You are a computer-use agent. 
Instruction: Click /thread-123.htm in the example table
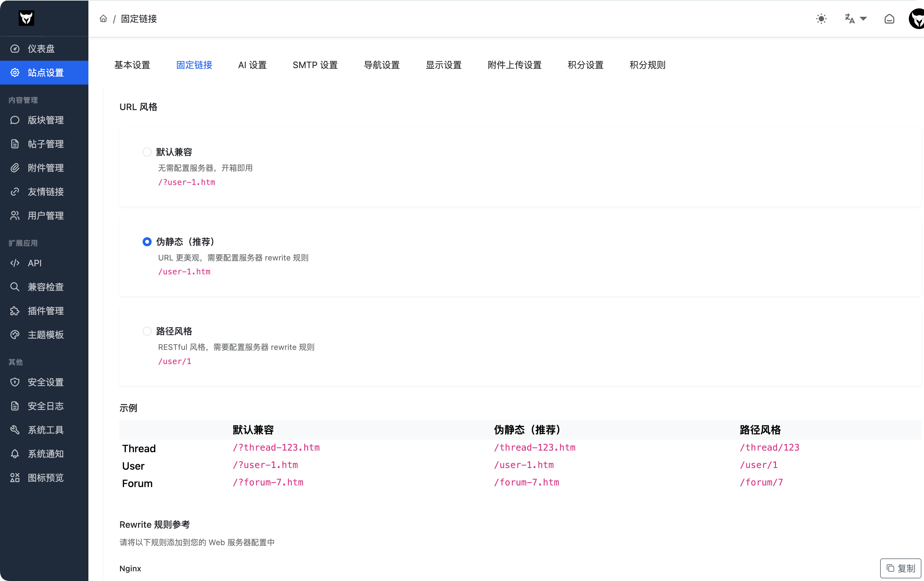point(535,447)
